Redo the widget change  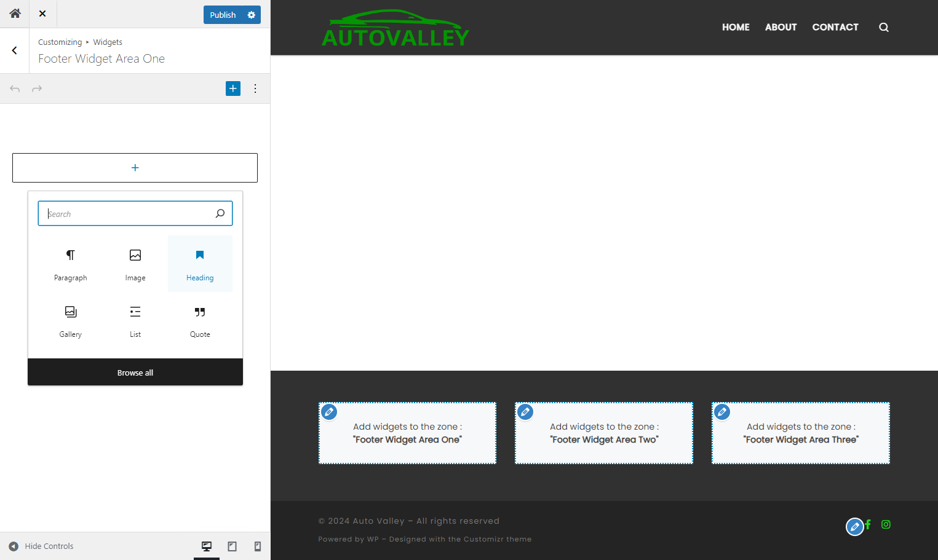click(x=37, y=89)
